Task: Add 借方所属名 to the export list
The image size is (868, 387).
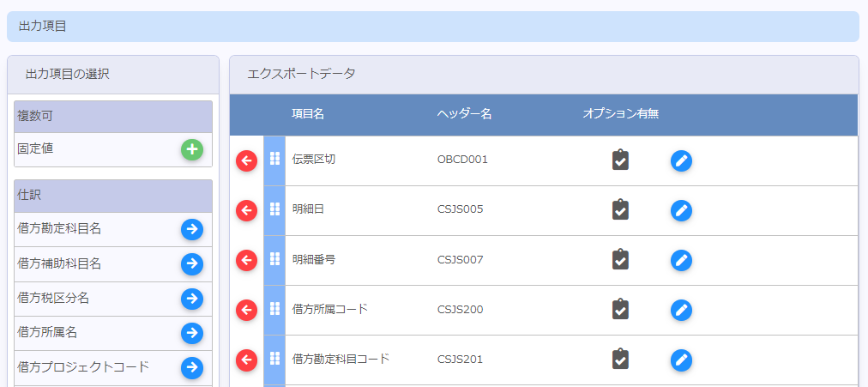Action: click(x=192, y=333)
